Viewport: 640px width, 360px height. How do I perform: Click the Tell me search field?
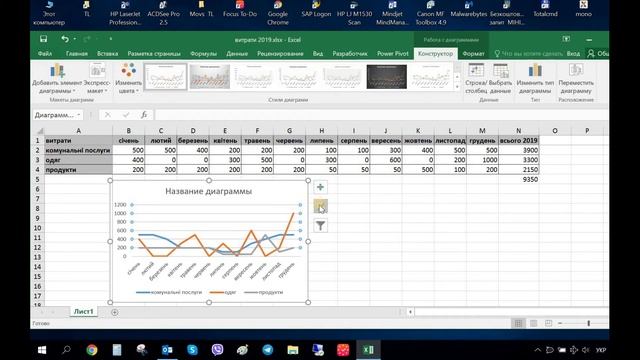point(528,53)
